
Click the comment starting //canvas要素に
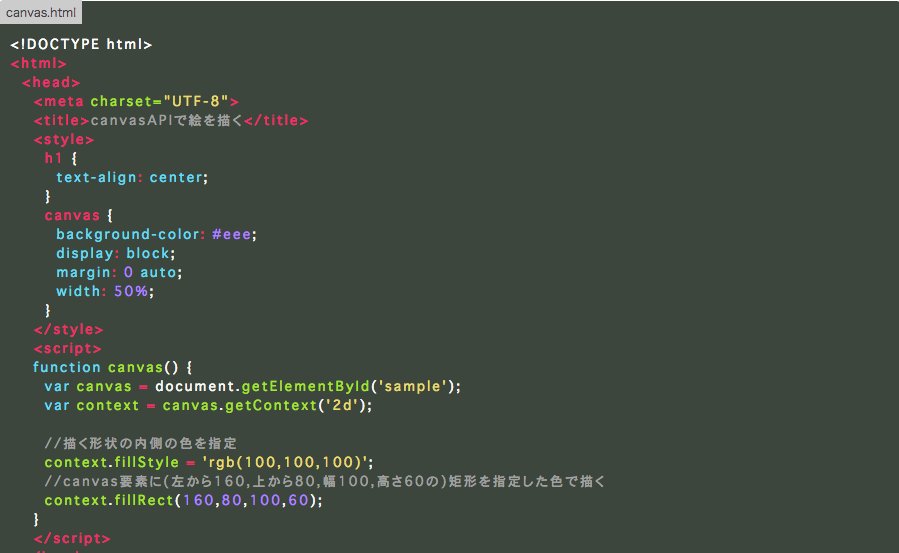(x=325, y=481)
